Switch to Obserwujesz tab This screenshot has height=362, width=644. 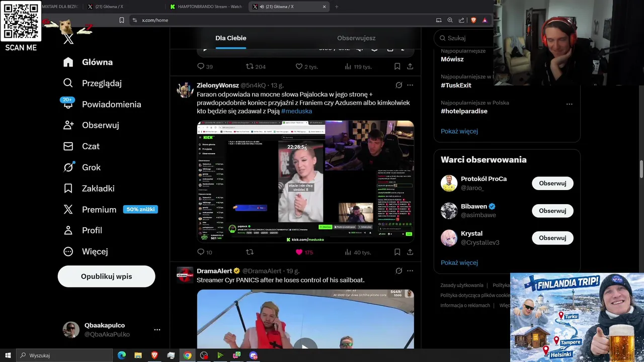click(356, 38)
